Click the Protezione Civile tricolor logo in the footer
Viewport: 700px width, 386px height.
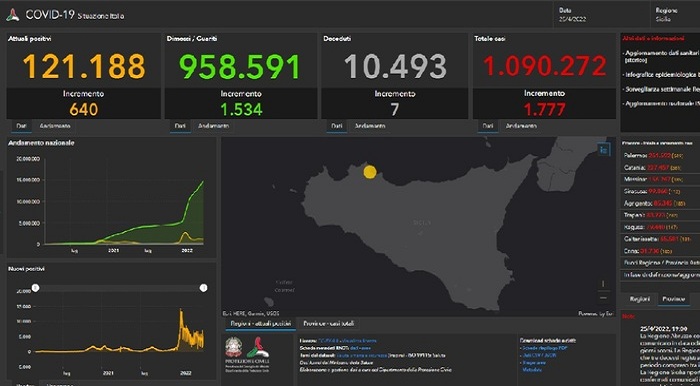pyautogui.click(x=258, y=347)
